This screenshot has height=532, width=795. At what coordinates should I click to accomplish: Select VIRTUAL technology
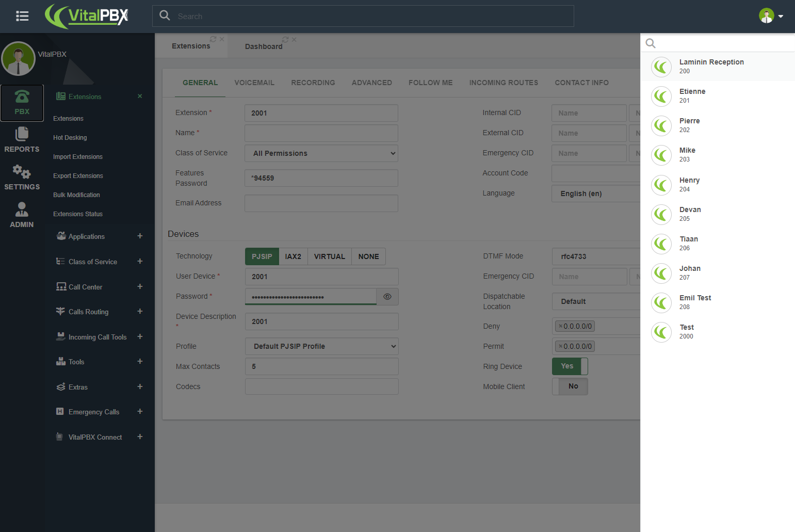click(x=330, y=256)
